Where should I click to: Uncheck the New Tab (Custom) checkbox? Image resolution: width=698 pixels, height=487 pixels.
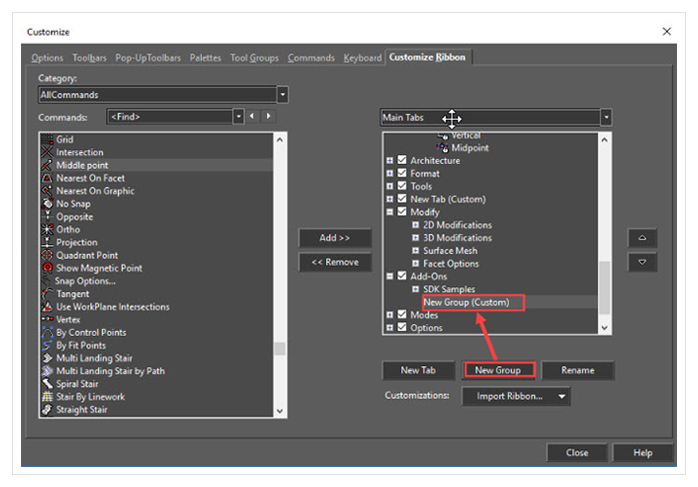pos(402,199)
